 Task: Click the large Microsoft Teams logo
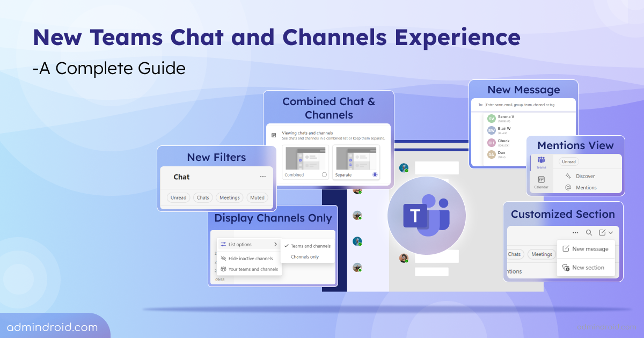click(426, 216)
